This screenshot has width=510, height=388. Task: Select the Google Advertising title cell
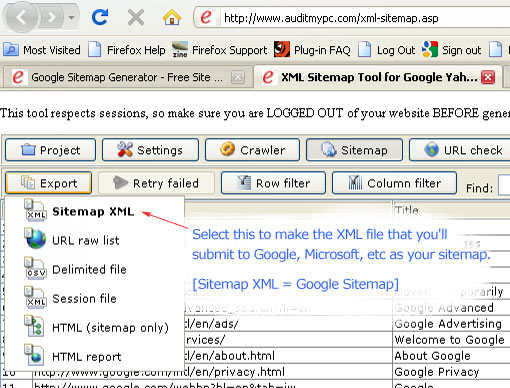pos(451,324)
